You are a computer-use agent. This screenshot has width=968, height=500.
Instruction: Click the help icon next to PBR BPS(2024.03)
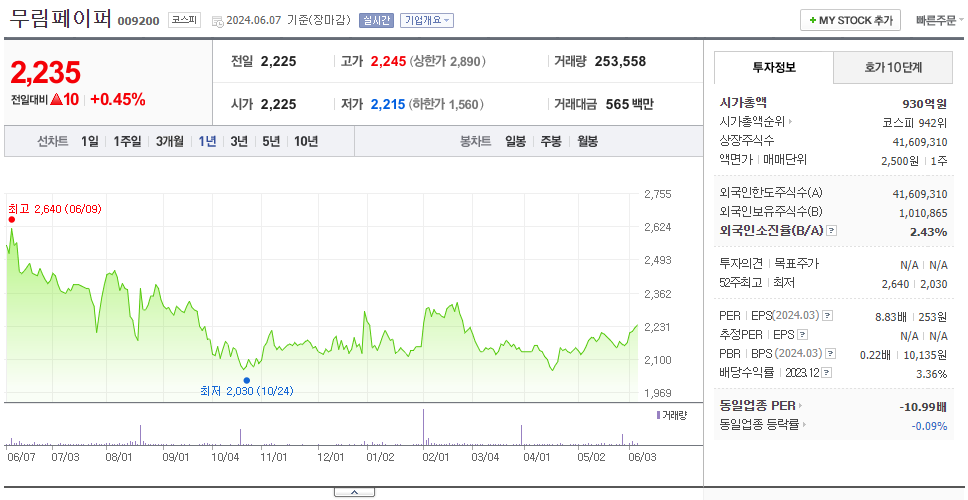(x=832, y=354)
